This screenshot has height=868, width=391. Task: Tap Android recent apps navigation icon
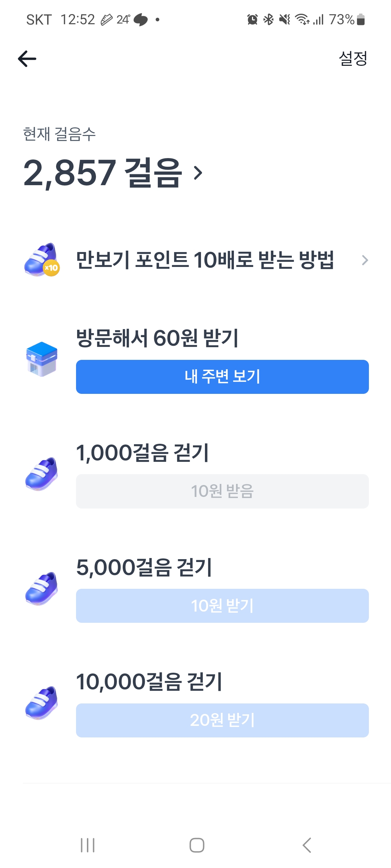pyautogui.click(x=88, y=845)
